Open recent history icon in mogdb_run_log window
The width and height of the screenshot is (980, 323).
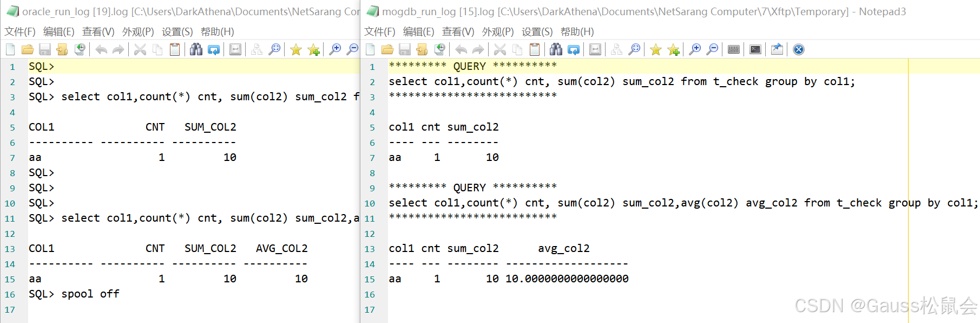pyautogui.click(x=439, y=50)
